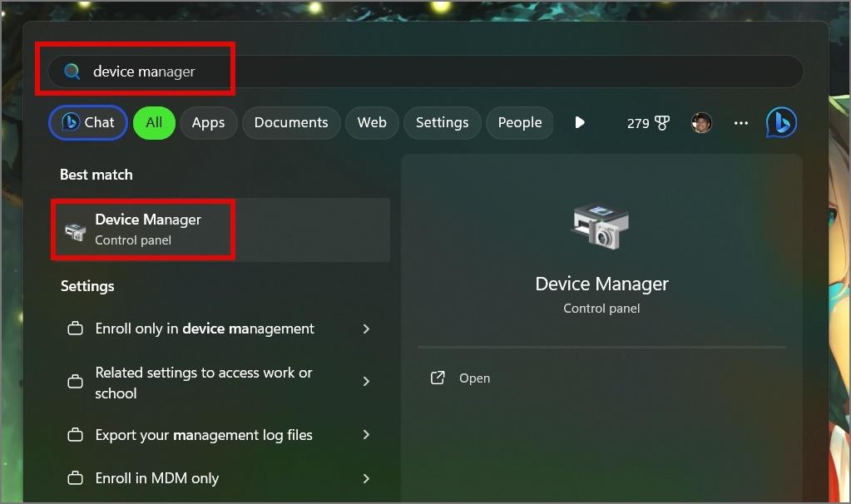Open the large Bing icon at top right
851x504 pixels.
click(x=781, y=122)
